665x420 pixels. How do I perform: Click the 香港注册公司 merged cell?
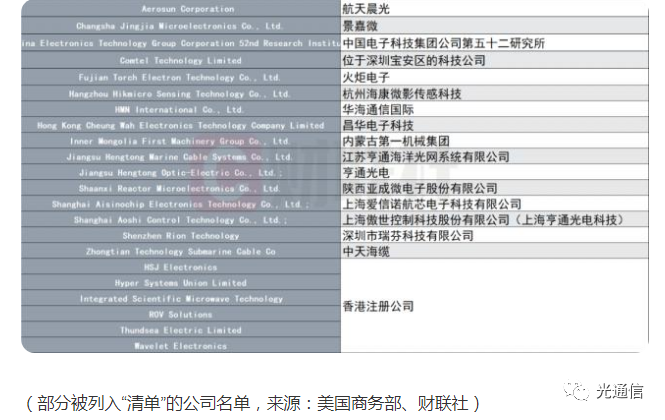click(495, 306)
